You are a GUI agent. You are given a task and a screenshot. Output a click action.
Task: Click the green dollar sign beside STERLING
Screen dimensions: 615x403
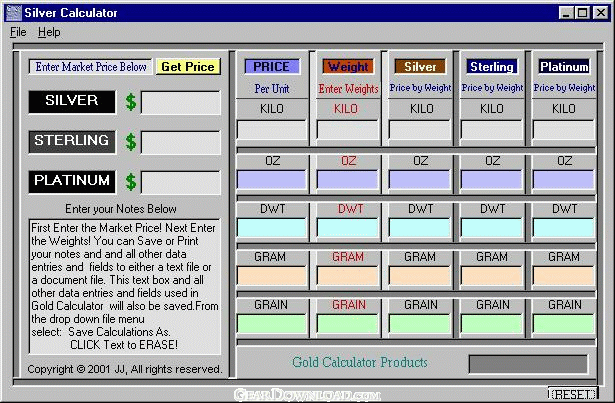[131, 142]
